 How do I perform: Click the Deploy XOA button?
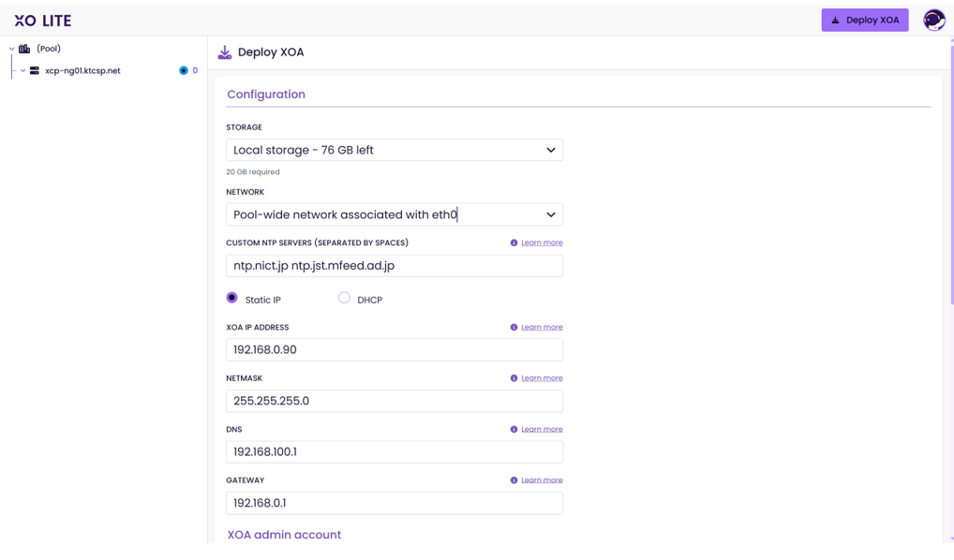click(x=864, y=20)
